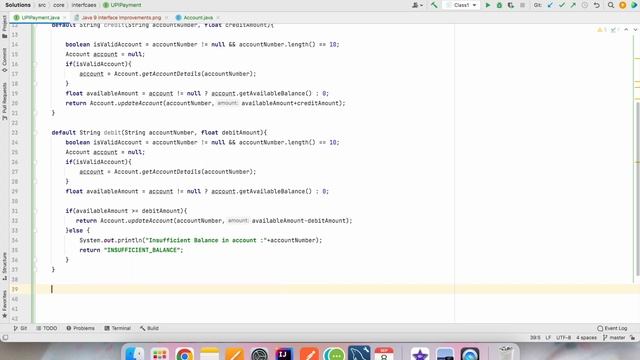Click the orange IDE updates icon
Image resolution: width=640 pixels, height=360 pixels.
point(622,5)
